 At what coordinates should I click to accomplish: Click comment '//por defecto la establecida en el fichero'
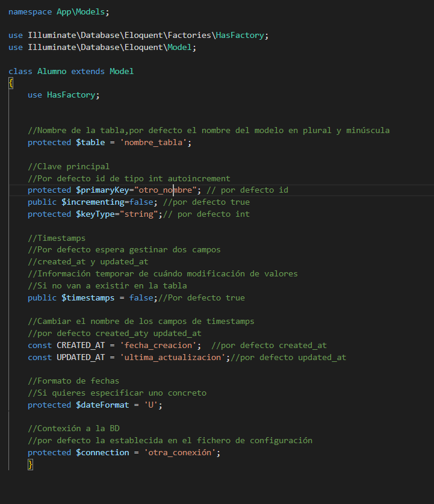(170, 440)
